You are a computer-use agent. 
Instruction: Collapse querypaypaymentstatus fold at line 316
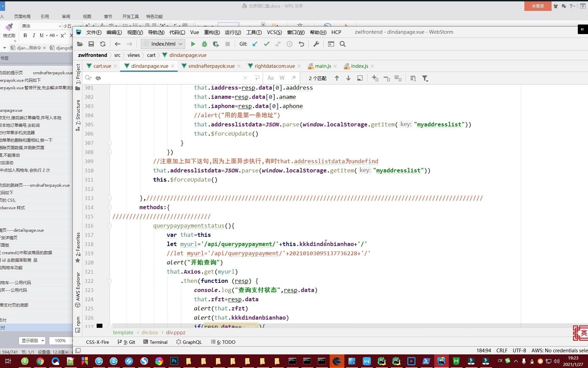click(110, 226)
